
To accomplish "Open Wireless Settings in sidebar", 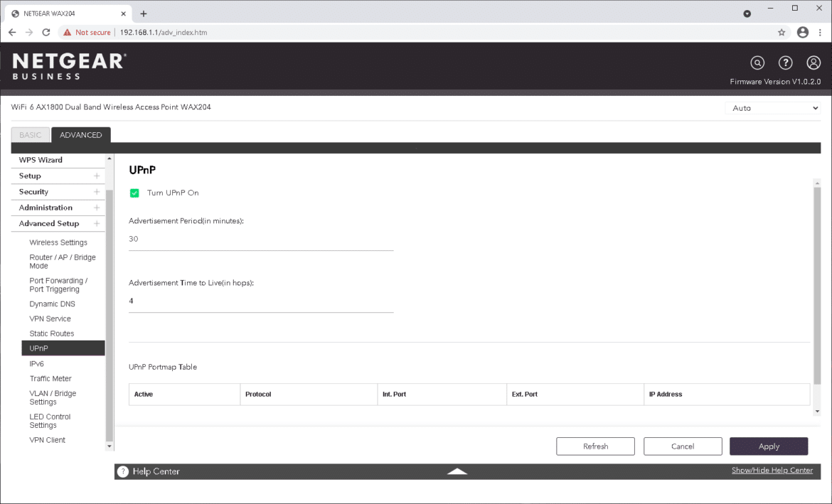I will tap(58, 242).
